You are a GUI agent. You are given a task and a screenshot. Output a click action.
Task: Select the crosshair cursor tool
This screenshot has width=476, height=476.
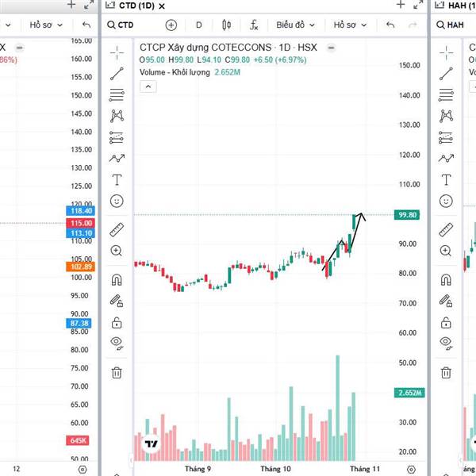[117, 52]
